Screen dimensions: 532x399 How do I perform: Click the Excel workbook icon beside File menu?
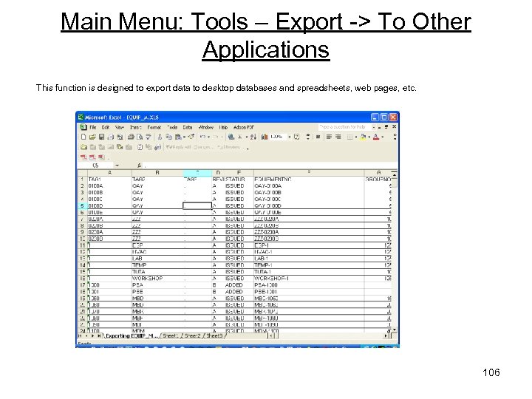pyautogui.click(x=83, y=127)
